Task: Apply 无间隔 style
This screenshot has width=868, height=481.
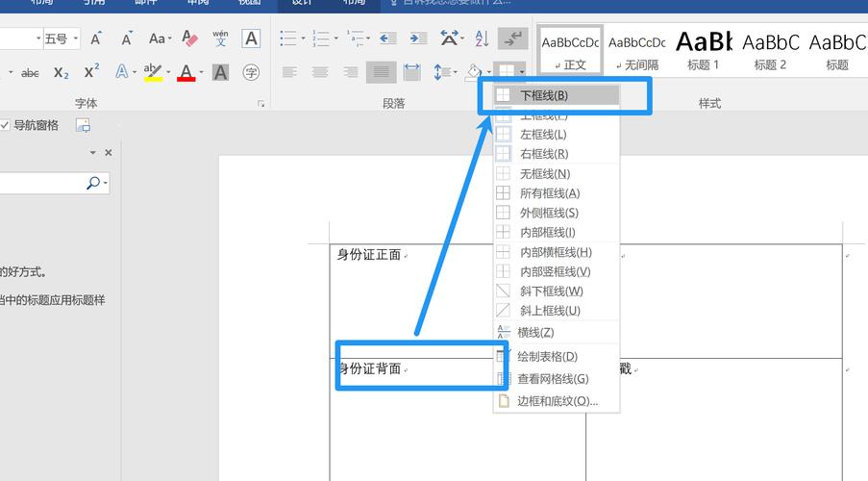Action: click(x=637, y=50)
